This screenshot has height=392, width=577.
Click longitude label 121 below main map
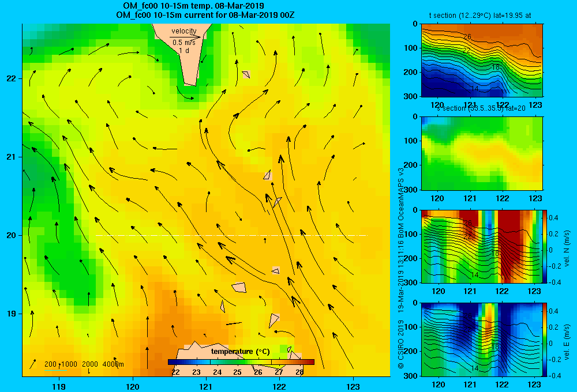coord(206,386)
